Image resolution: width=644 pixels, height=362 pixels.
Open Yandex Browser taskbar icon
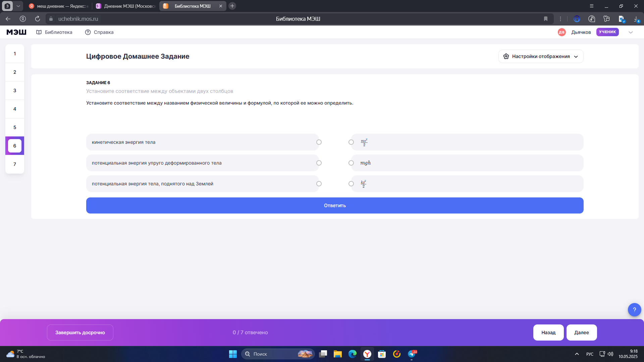[x=367, y=354]
